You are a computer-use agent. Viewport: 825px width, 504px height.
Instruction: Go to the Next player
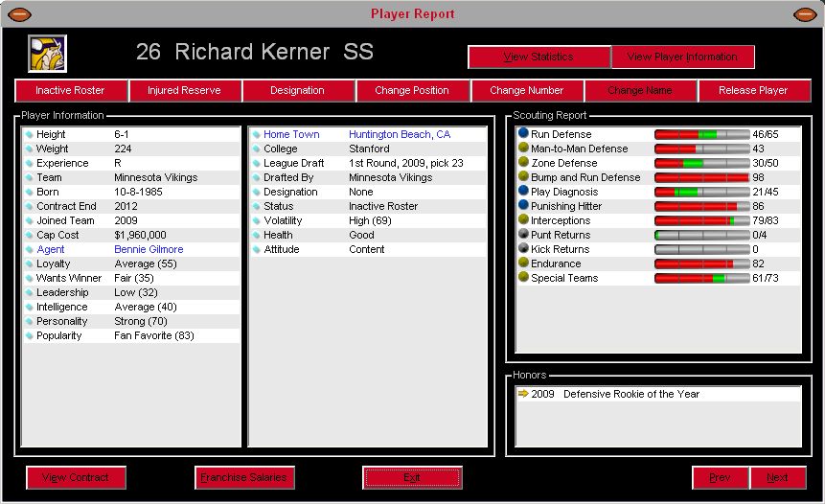click(777, 477)
